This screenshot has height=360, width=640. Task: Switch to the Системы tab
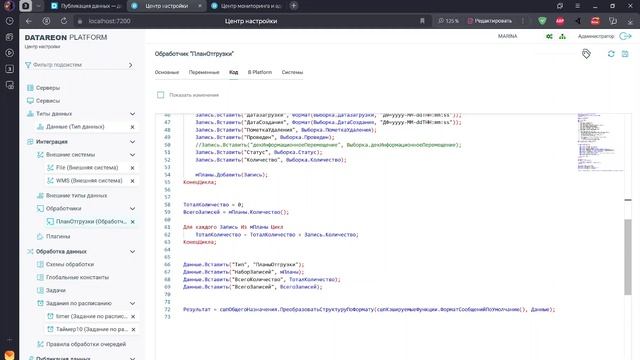click(292, 72)
